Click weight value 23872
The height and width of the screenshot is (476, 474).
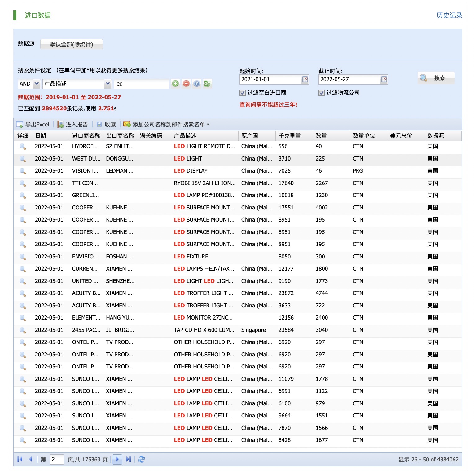click(286, 293)
